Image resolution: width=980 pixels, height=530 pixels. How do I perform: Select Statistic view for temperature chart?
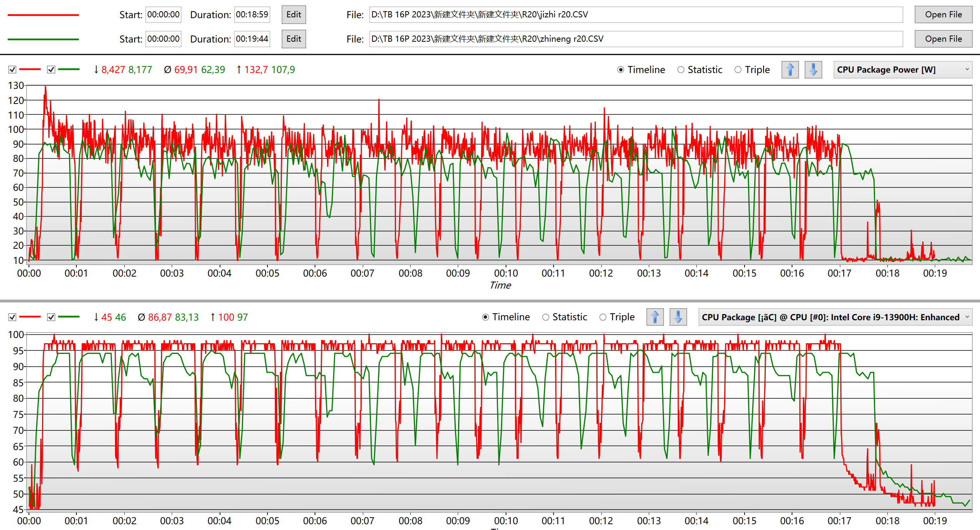546,317
